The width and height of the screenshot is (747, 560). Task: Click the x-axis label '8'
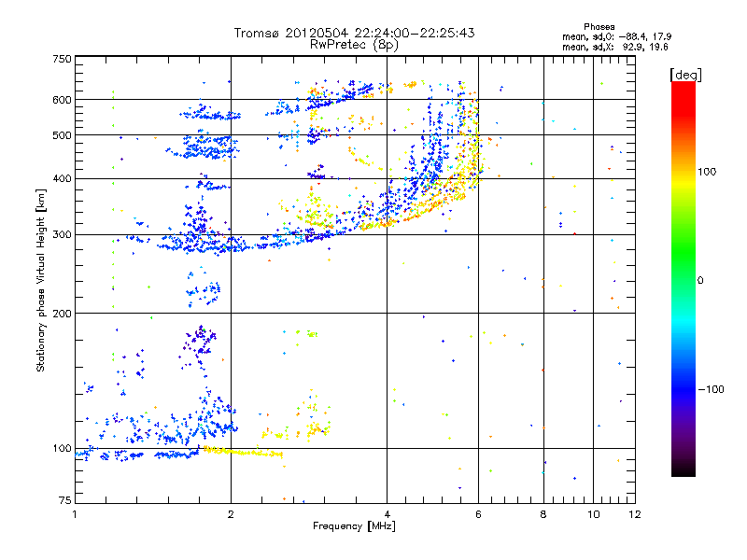(x=543, y=514)
